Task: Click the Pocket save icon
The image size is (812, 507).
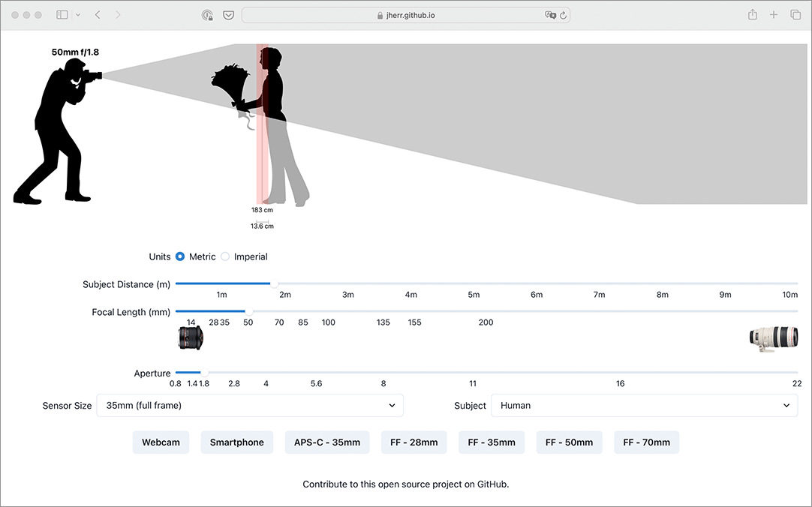Action: point(228,15)
